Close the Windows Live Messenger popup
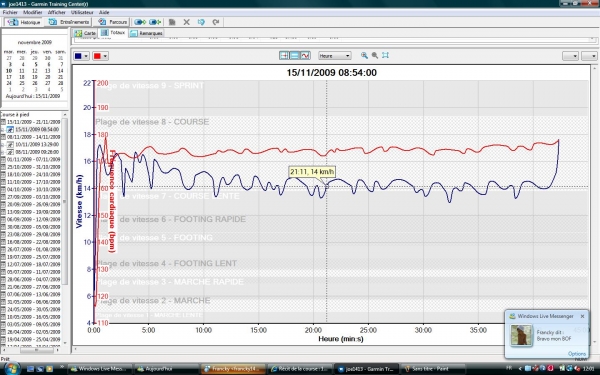Screen dimensions: 600x375 click(582, 316)
